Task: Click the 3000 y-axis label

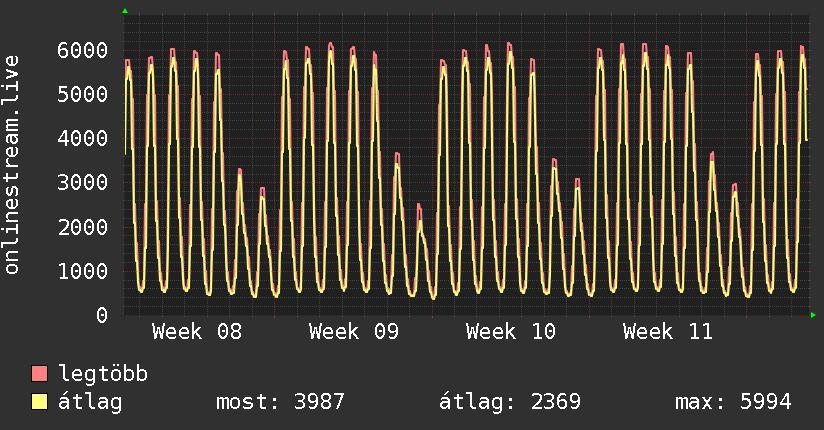Action: (x=83, y=183)
